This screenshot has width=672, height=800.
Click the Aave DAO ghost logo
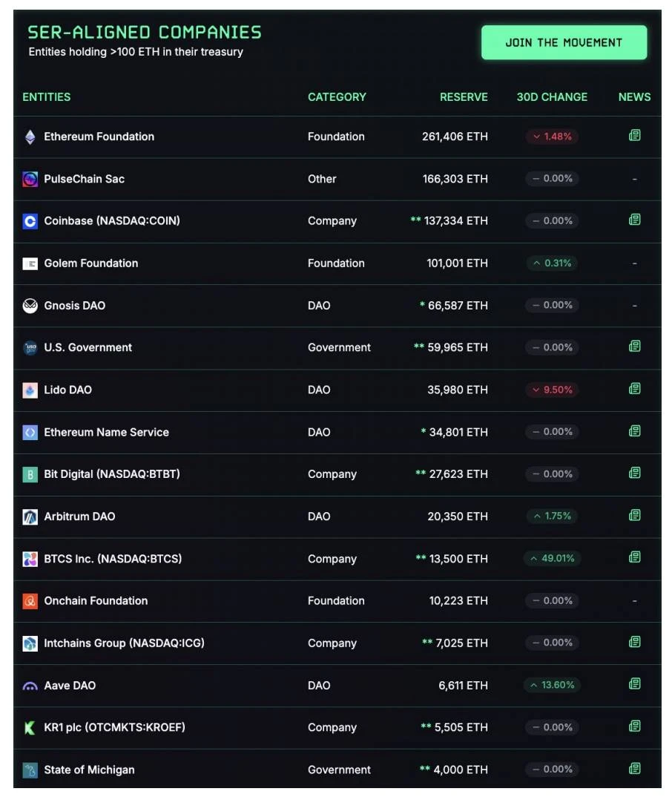point(31,685)
